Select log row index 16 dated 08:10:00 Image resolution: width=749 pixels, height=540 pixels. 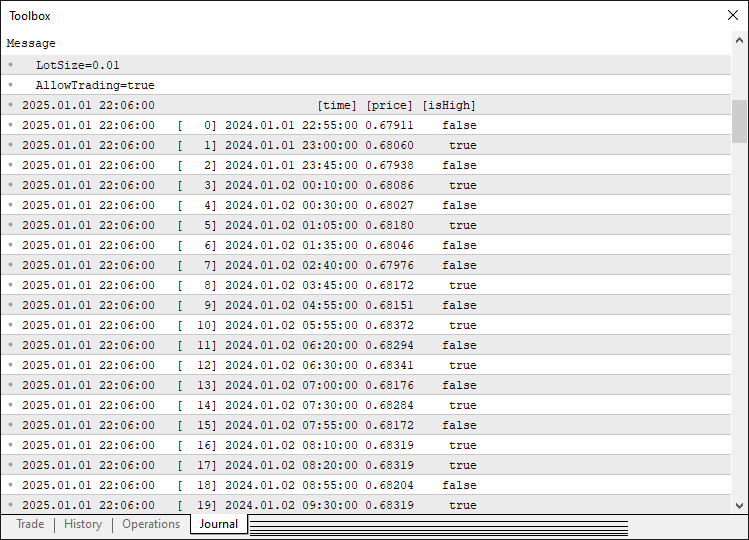coord(366,445)
